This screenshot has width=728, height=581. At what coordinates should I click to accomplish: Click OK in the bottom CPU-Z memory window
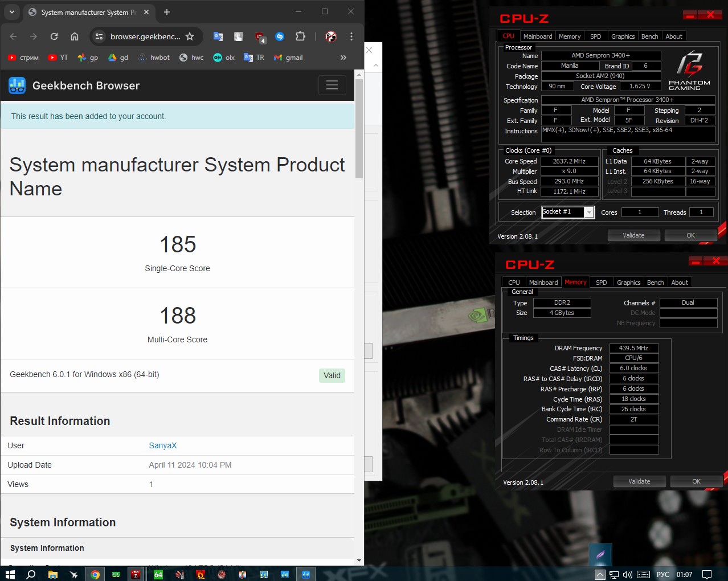(x=696, y=481)
